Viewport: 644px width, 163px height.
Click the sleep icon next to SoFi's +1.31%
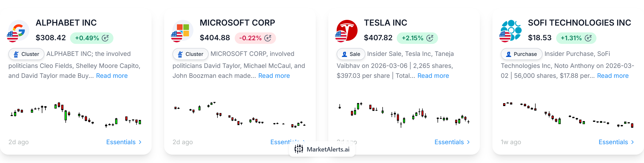click(x=588, y=38)
